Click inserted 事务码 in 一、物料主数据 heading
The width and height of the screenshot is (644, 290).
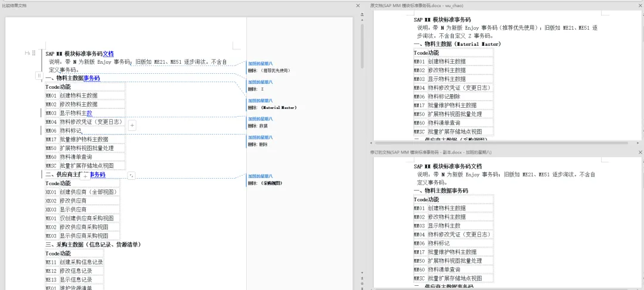92,78
